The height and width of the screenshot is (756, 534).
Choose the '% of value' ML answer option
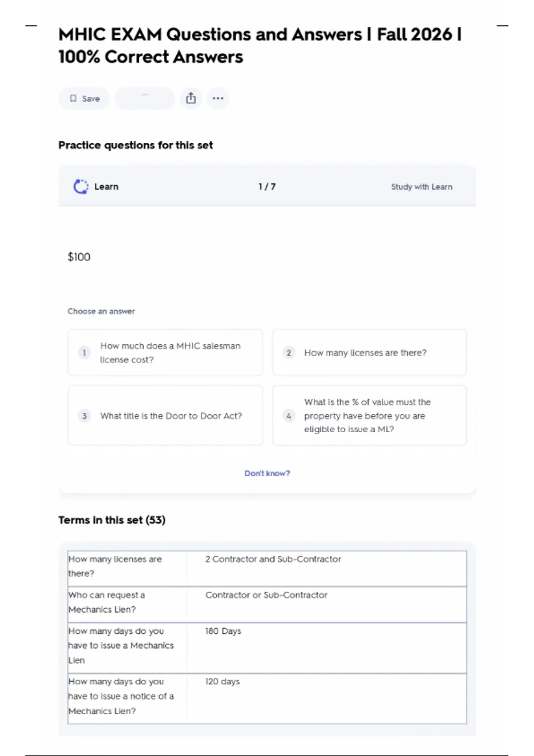[x=369, y=415]
